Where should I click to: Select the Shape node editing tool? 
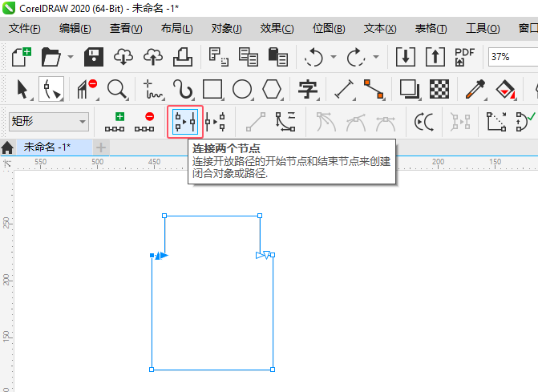[x=51, y=89]
